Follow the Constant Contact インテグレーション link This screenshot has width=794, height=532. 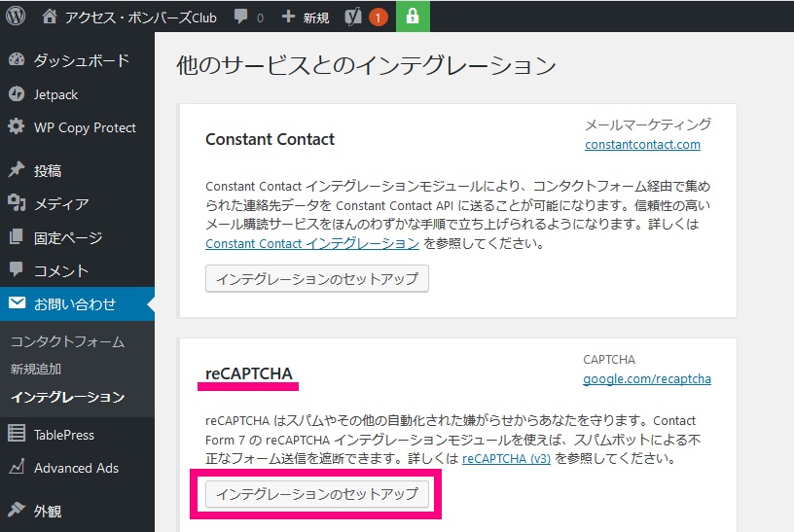click(312, 243)
